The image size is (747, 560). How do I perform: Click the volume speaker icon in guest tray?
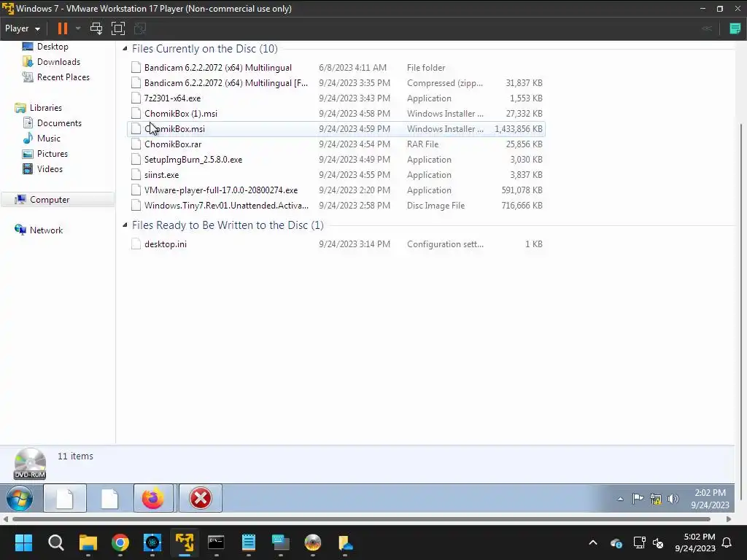[673, 499]
